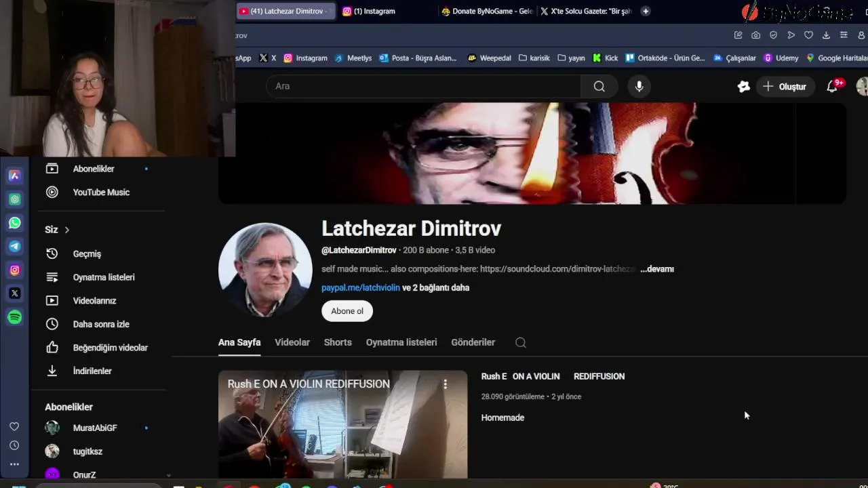The height and width of the screenshot is (488, 868).
Task: Click the sparkle icon beside Oluştur
Action: pyautogui.click(x=744, y=86)
